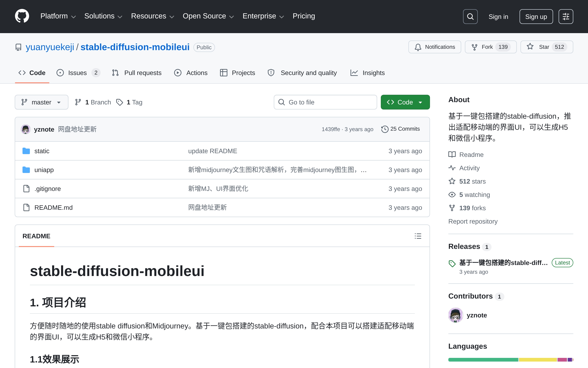
Task: Open the uniapp folder
Action: point(44,170)
